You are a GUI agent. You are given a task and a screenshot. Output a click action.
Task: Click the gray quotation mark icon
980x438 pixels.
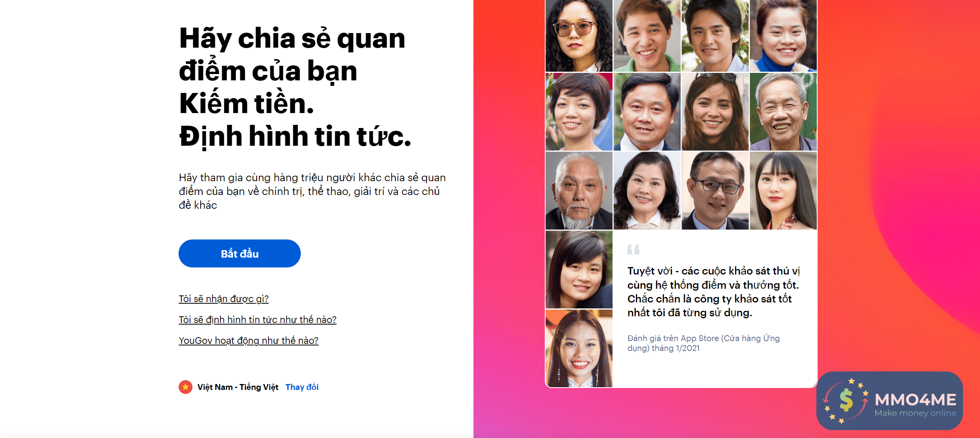point(633,250)
